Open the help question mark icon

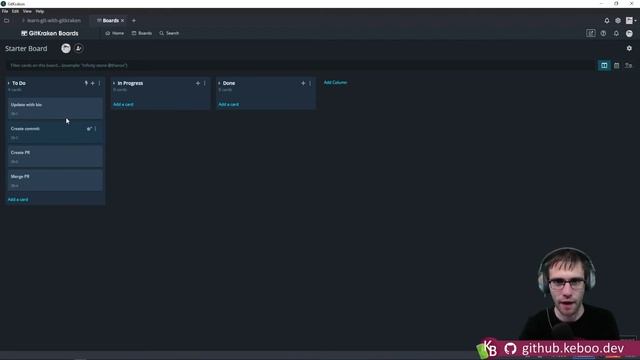(x=603, y=33)
